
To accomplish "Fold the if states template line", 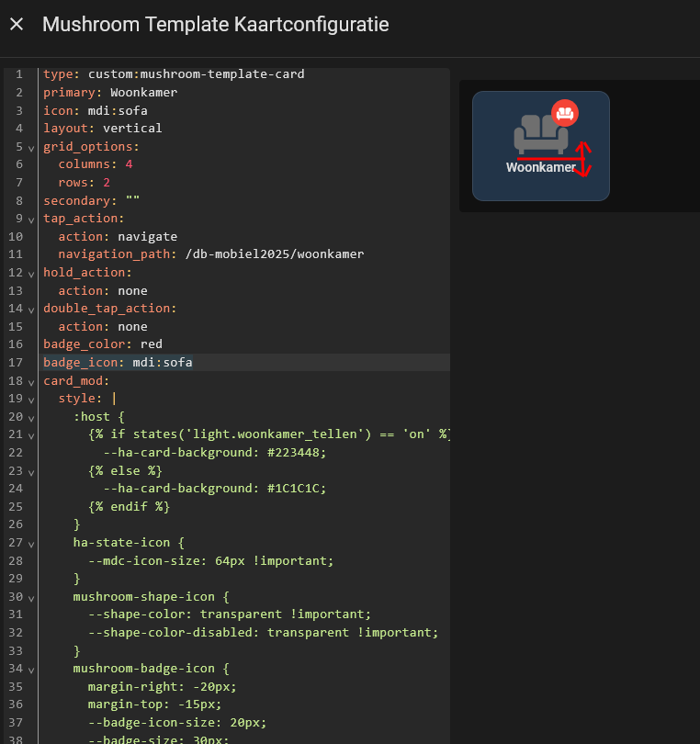I will coord(31,435).
